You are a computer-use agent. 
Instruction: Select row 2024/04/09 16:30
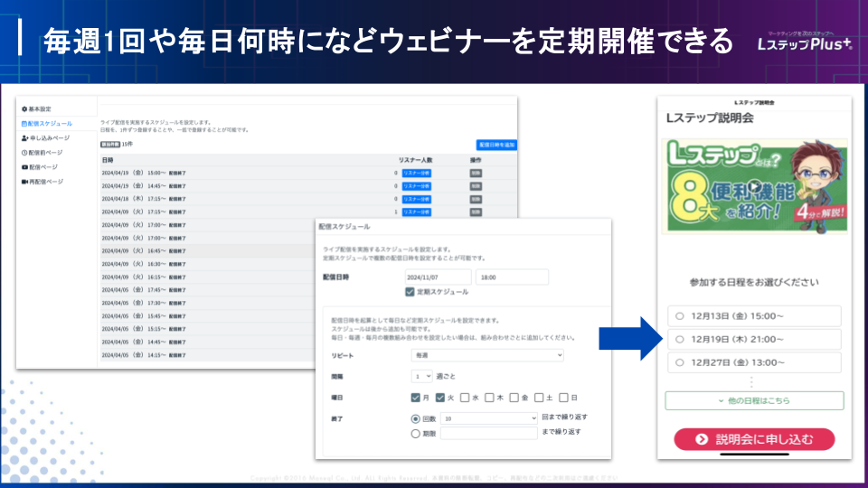click(x=208, y=264)
